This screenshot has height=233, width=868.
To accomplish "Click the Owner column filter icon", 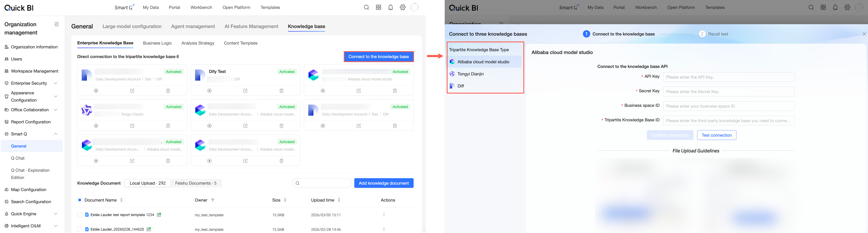I will tap(213, 200).
